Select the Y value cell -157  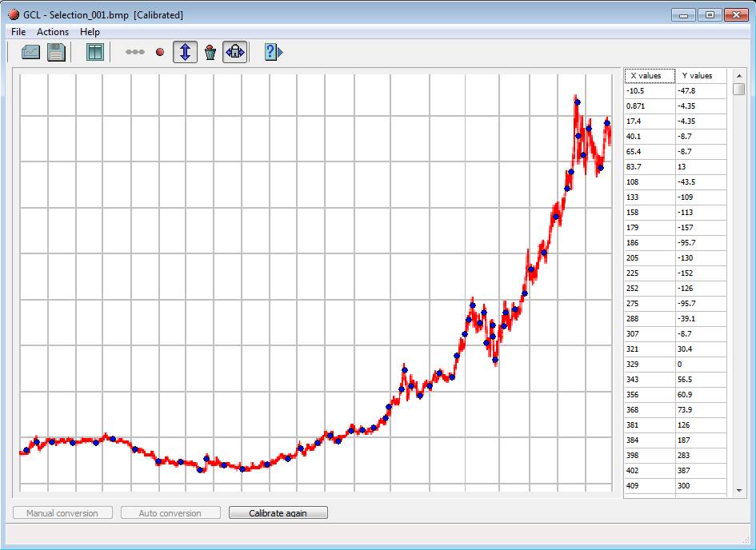point(701,227)
